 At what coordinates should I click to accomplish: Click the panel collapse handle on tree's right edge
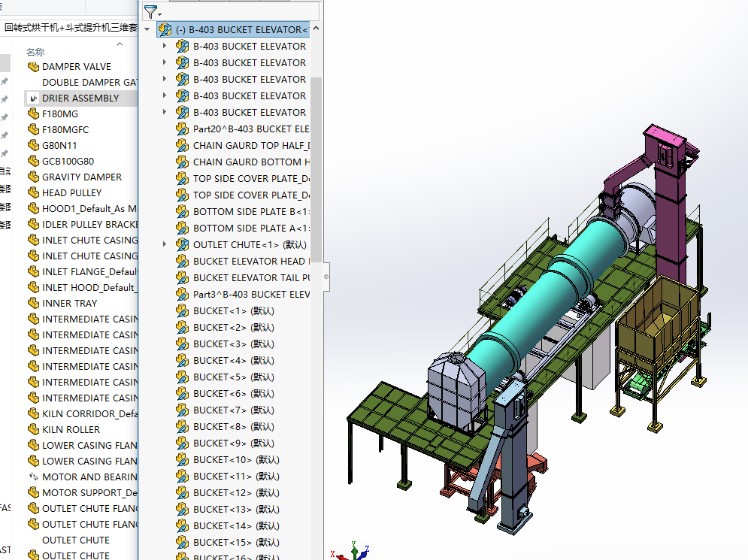(326, 276)
